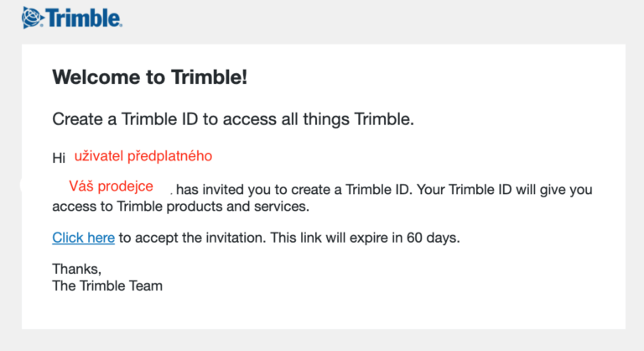This screenshot has width=644, height=351.
Task: Click the "Welcome to Trimble!" heading
Action: [x=149, y=78]
